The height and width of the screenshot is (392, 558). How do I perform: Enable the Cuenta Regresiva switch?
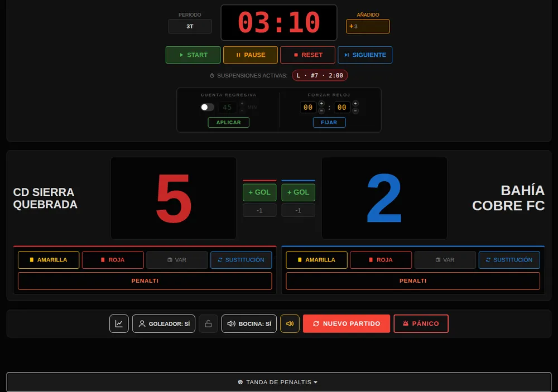point(207,107)
